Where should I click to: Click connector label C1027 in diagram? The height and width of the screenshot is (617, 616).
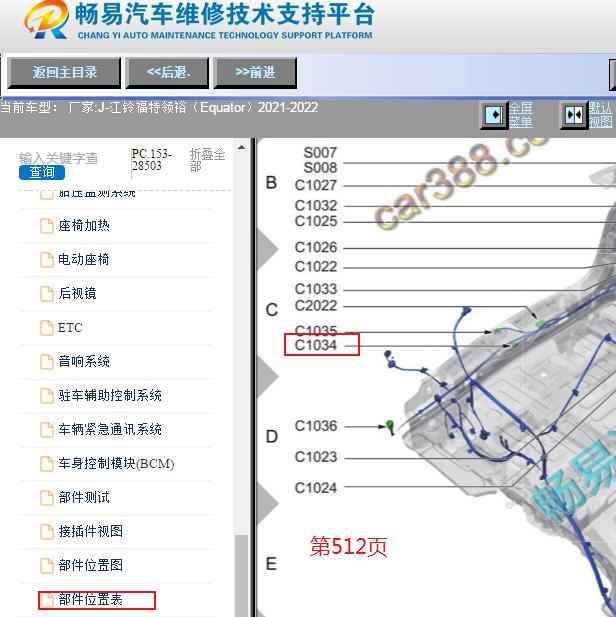[x=316, y=185]
